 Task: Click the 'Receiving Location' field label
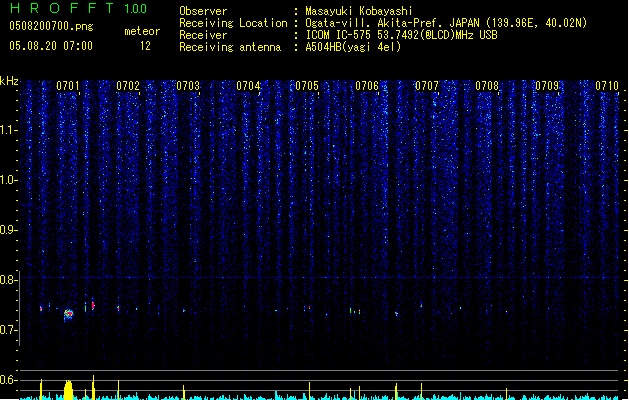pos(233,23)
